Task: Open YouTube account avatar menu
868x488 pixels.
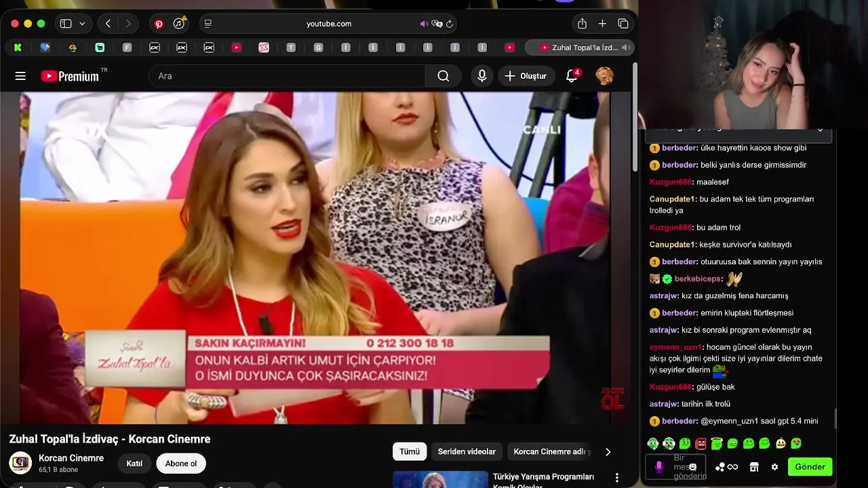Action: click(604, 76)
